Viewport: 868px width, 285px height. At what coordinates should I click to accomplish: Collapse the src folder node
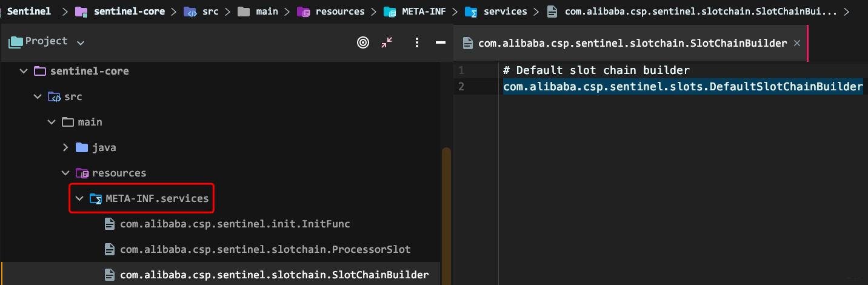(x=38, y=96)
